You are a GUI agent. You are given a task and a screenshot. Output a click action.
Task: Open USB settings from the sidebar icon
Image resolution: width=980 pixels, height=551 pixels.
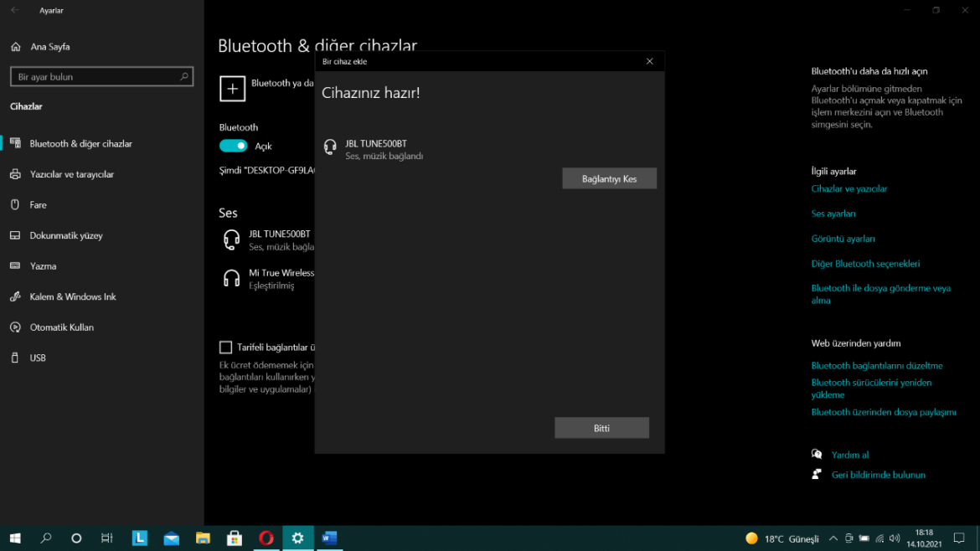[17, 358]
